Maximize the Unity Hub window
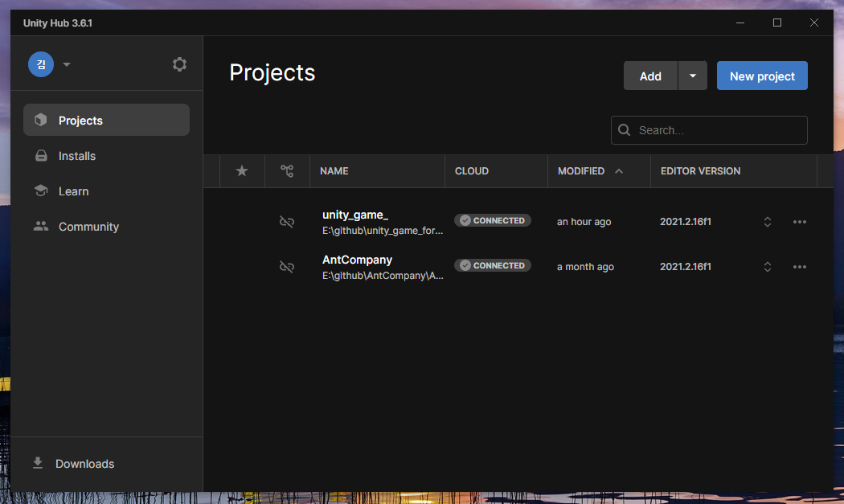This screenshot has height=504, width=844. (776, 23)
